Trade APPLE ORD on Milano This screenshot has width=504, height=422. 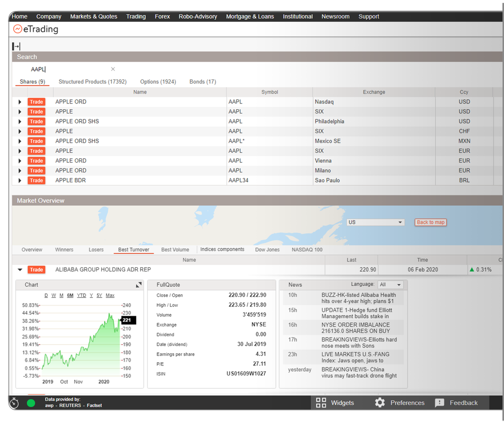click(x=37, y=171)
